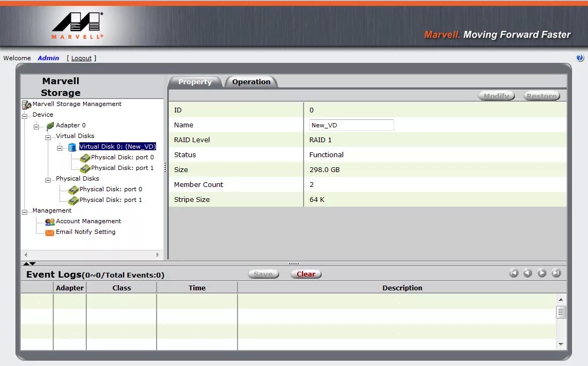Click the Marvell Storage Management root icon

[x=26, y=104]
